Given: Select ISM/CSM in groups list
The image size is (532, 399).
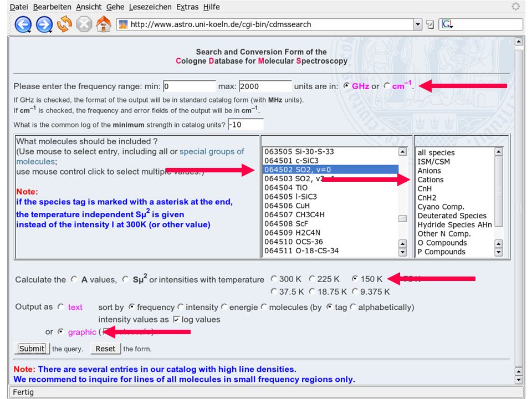Looking at the screenshot, I should [x=456, y=161].
